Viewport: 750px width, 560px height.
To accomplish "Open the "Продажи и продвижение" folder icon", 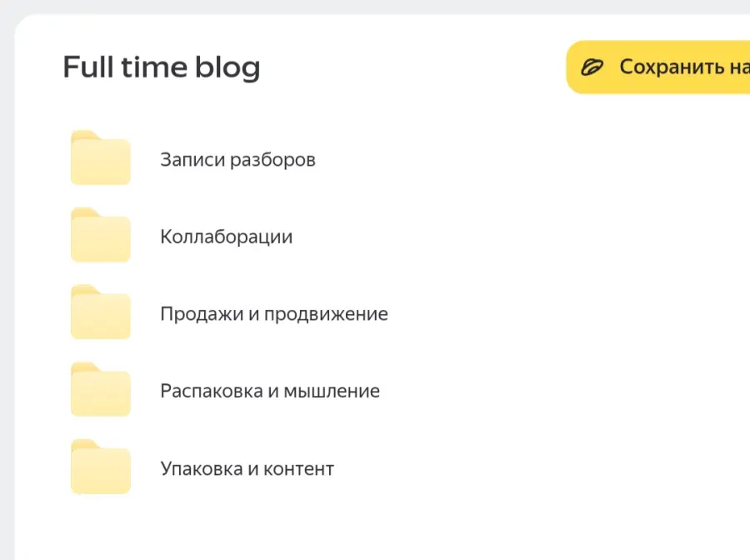I will [x=100, y=312].
